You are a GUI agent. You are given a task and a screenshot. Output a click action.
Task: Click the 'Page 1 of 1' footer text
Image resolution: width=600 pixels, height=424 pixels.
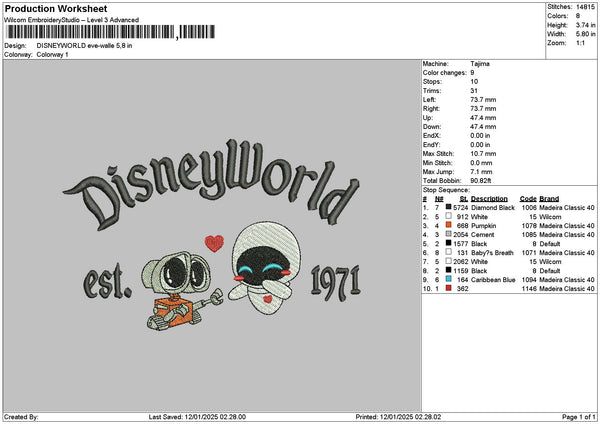579,417
